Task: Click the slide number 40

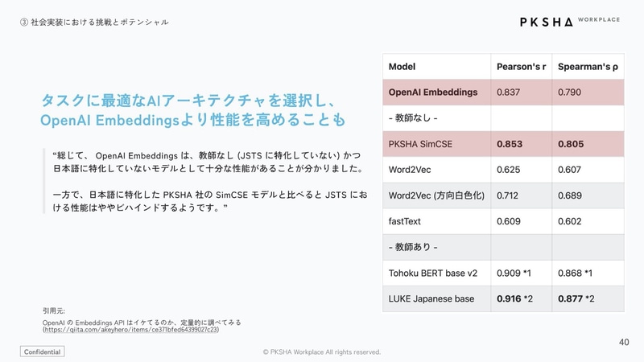Action: pyautogui.click(x=624, y=342)
